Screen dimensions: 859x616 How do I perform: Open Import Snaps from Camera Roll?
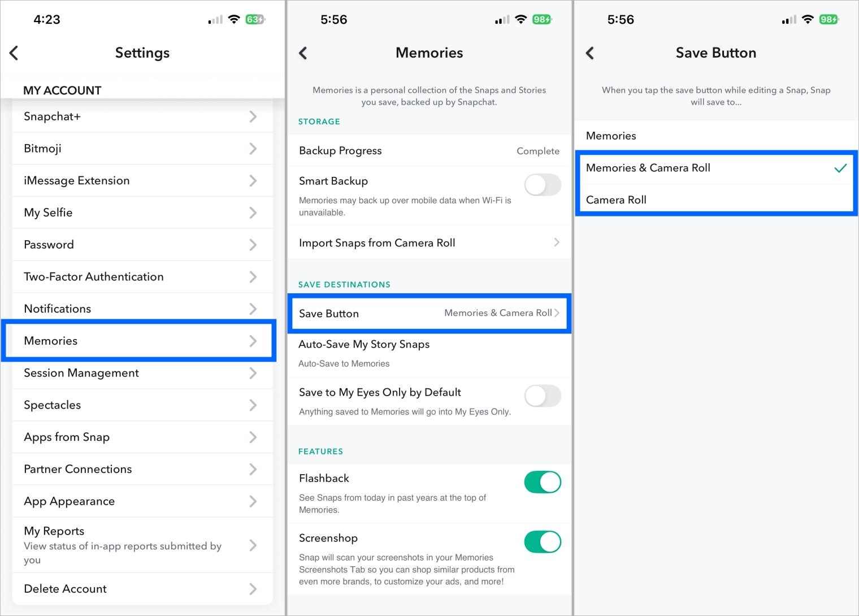coord(429,242)
